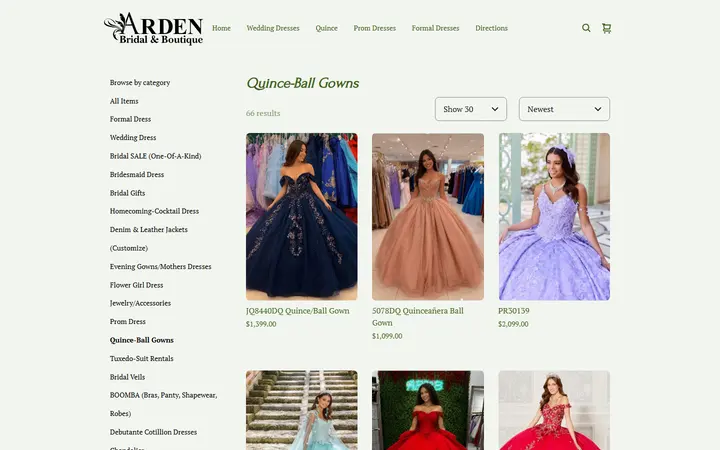This screenshot has width=720, height=450.
Task: Click PR30139 product title
Action: (514, 311)
